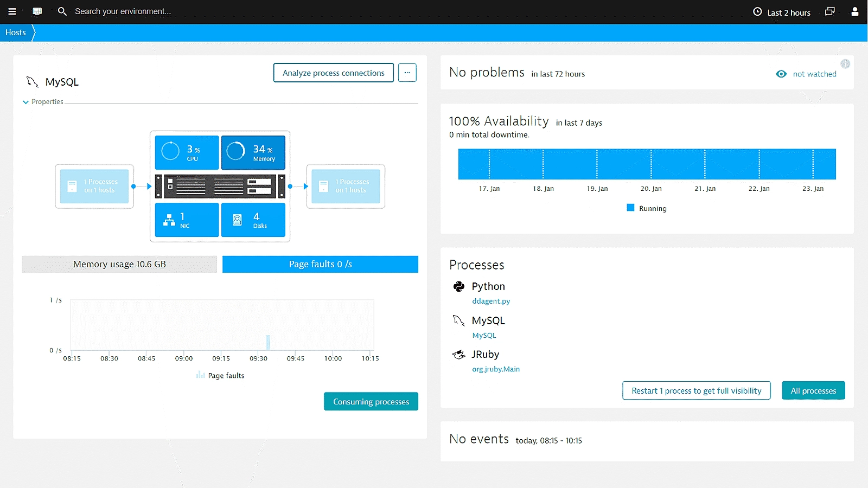868x488 pixels.
Task: Click the not watched link
Action: click(x=815, y=74)
